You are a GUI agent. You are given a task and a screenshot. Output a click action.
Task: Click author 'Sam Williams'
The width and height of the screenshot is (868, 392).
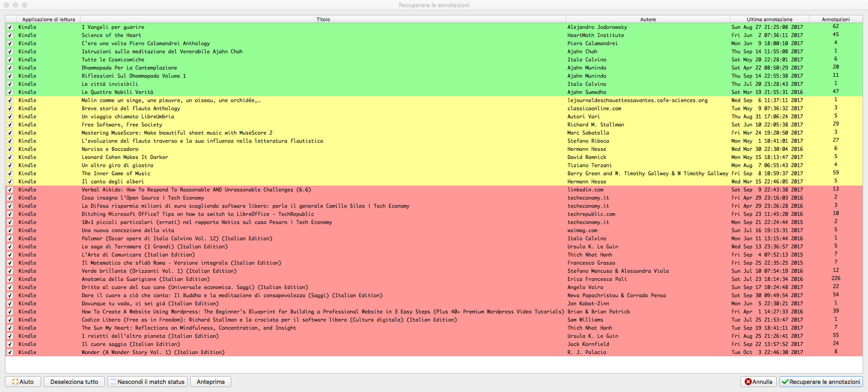pyautogui.click(x=586, y=320)
